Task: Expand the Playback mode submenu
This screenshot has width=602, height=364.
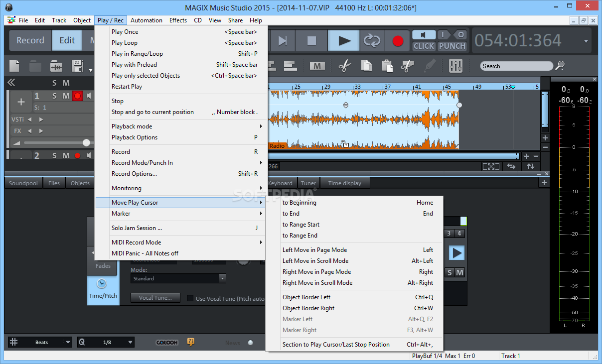Action: (x=181, y=126)
